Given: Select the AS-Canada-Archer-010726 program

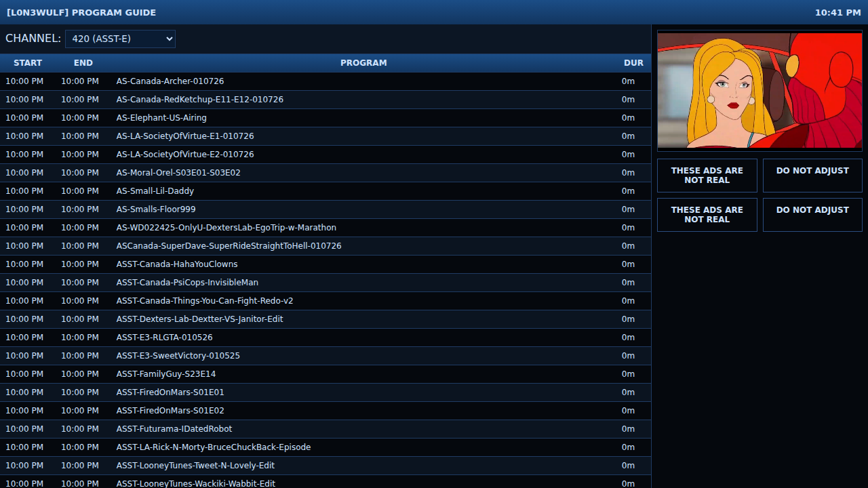Looking at the screenshot, I should click(170, 81).
